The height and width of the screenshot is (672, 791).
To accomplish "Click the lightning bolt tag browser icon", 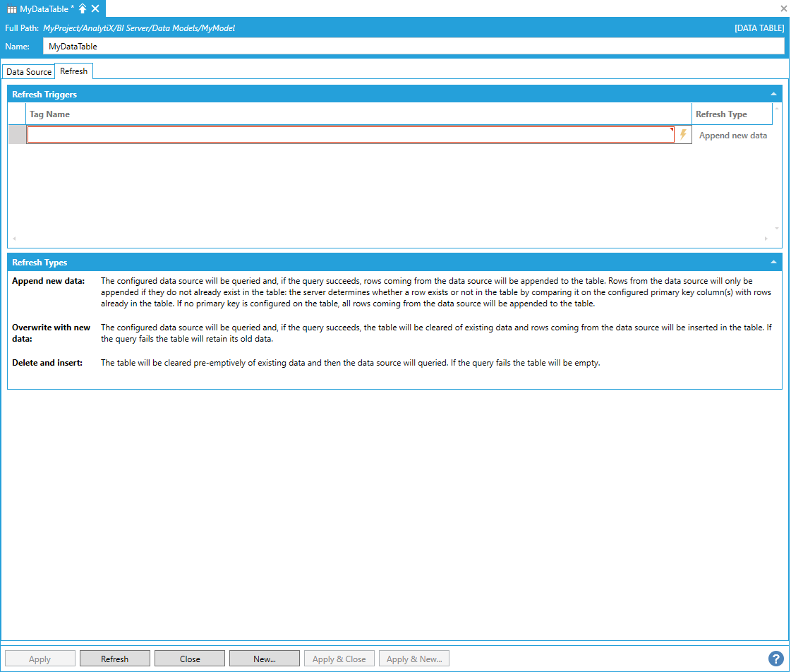I will tap(683, 134).
